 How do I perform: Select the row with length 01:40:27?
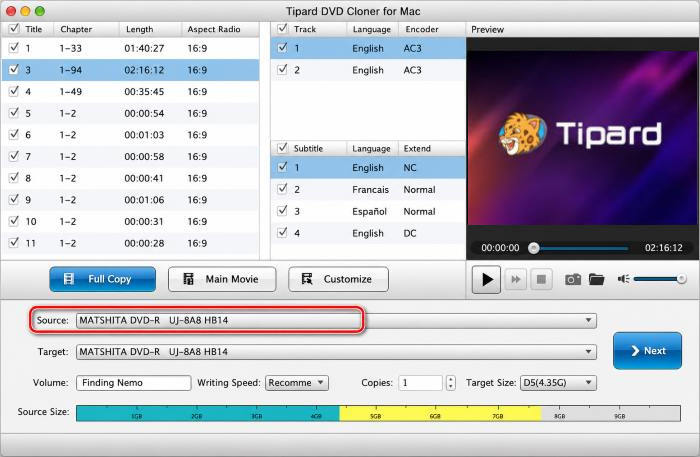[130, 48]
